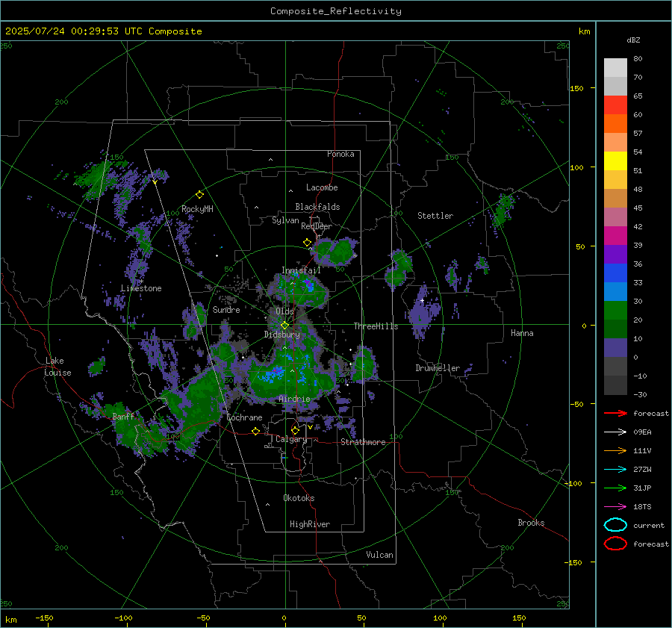Click the Innisfail label

point(301,270)
